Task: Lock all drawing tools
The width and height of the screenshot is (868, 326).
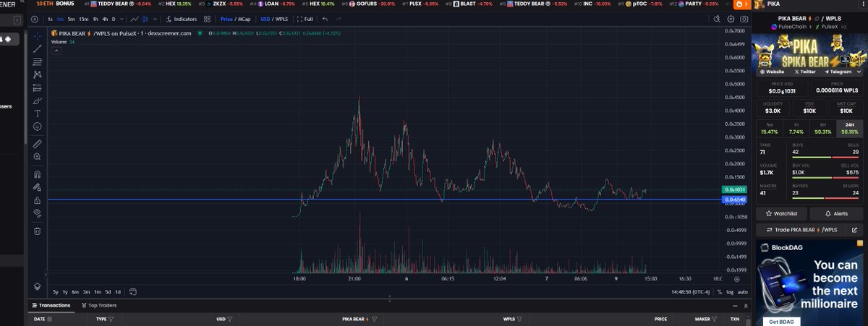Action: pos(38,200)
